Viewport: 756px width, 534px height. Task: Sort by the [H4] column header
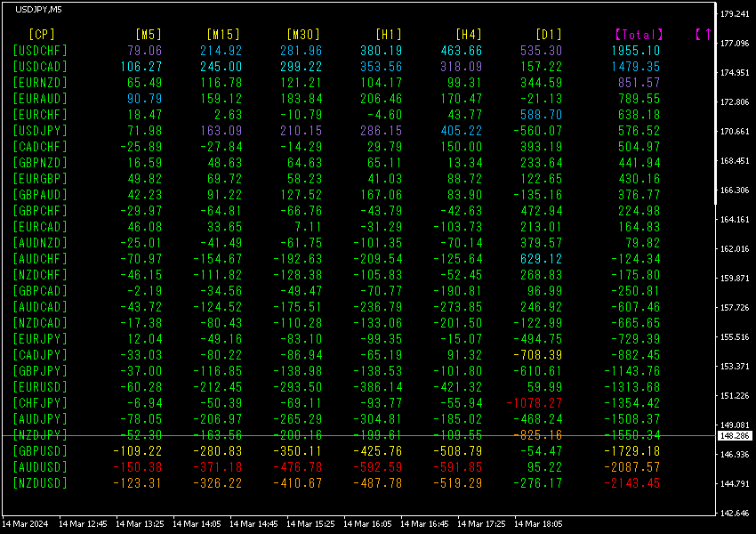(x=469, y=34)
